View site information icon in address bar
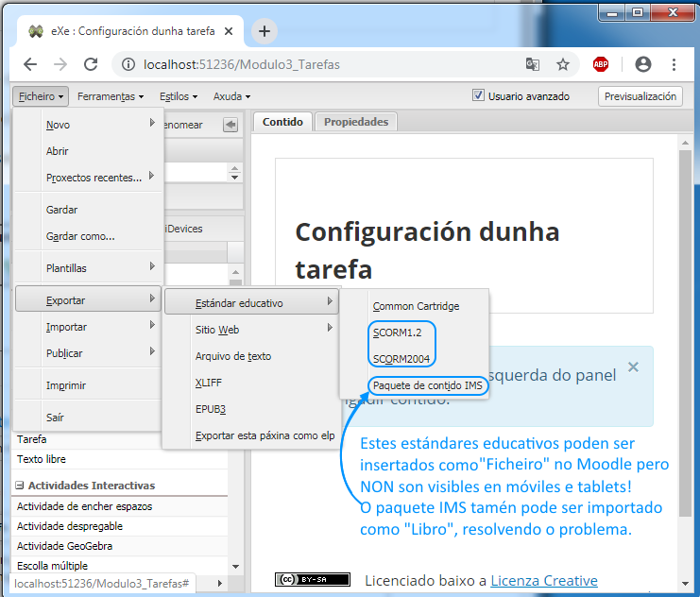The image size is (700, 597). [128, 65]
